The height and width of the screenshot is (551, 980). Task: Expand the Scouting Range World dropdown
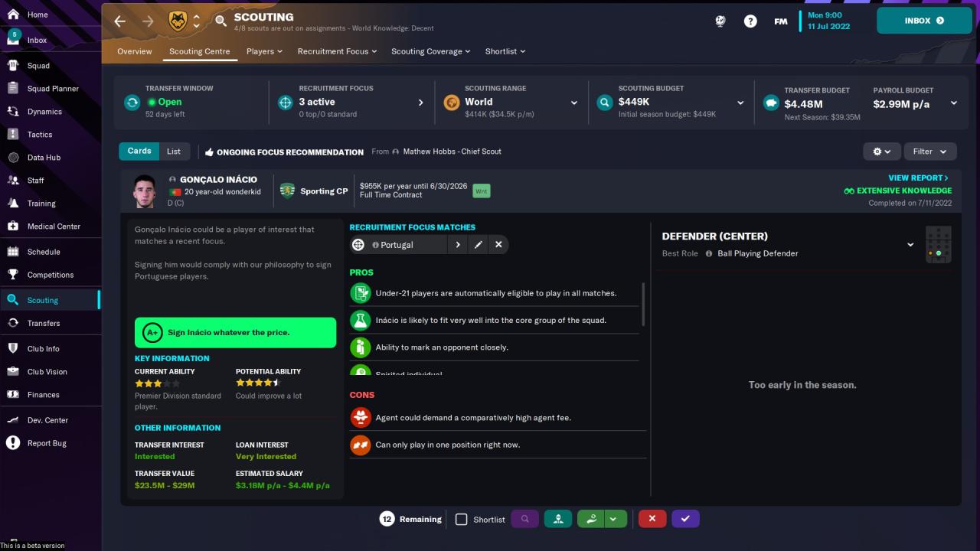point(573,103)
